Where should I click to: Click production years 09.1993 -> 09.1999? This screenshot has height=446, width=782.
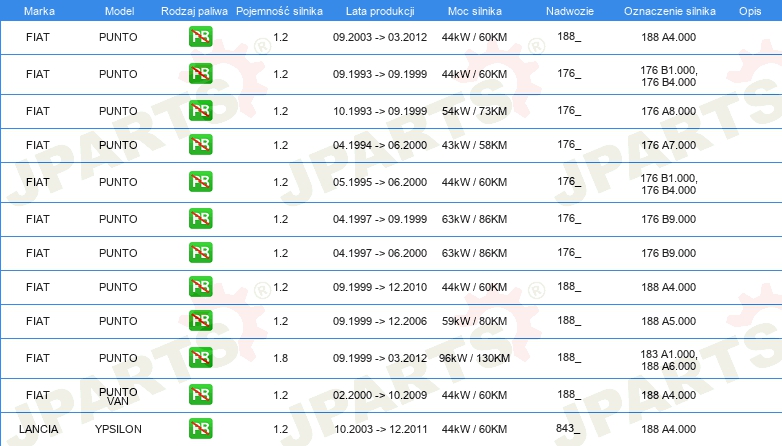point(380,74)
